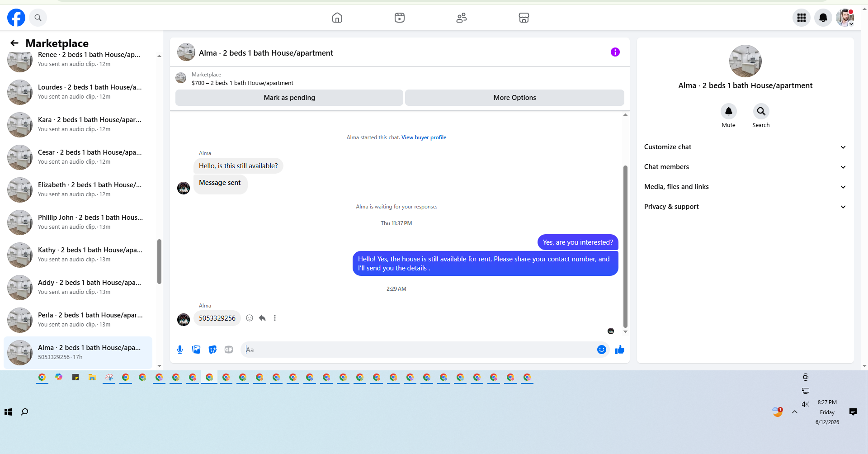Click Alma chat header avatar
Viewport: 868px width, 454px height.
pos(186,52)
